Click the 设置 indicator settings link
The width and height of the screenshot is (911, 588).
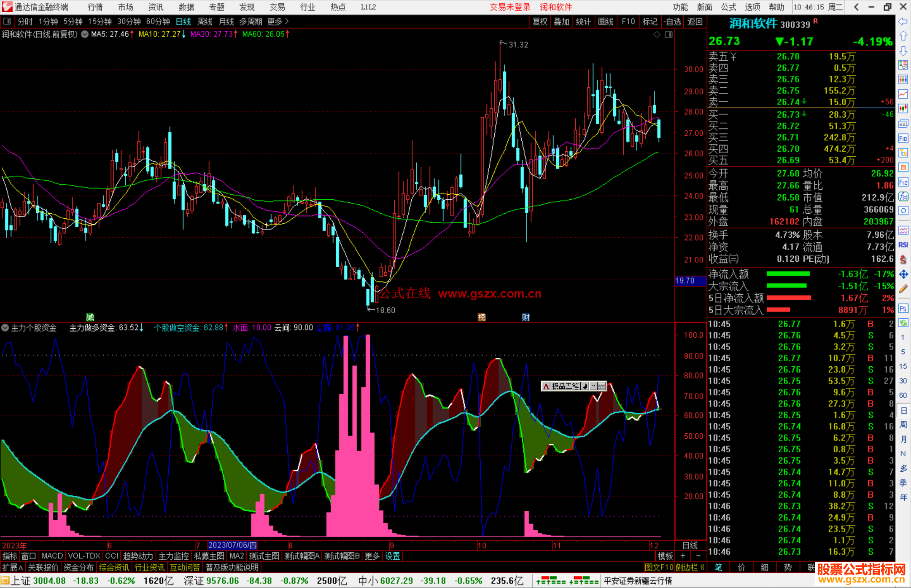click(392, 556)
